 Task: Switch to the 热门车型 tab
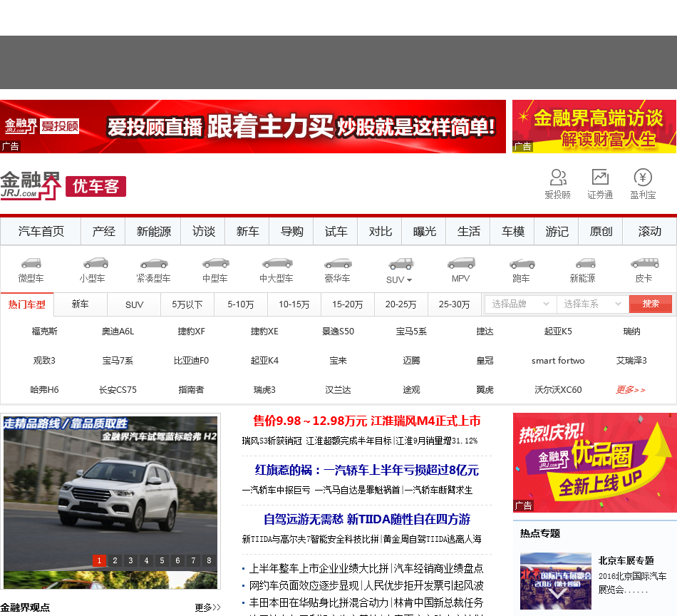pos(27,304)
